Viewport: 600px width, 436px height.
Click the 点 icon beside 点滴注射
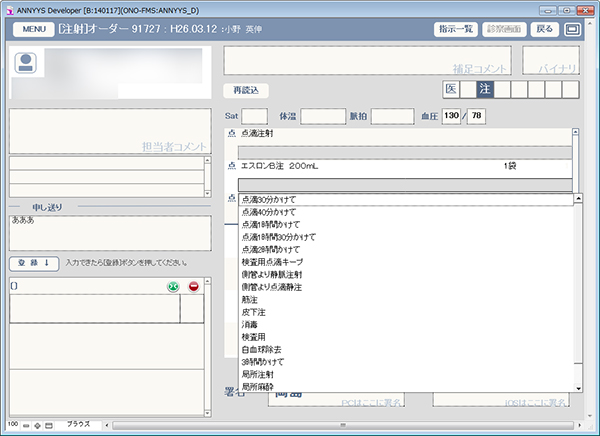[x=232, y=133]
